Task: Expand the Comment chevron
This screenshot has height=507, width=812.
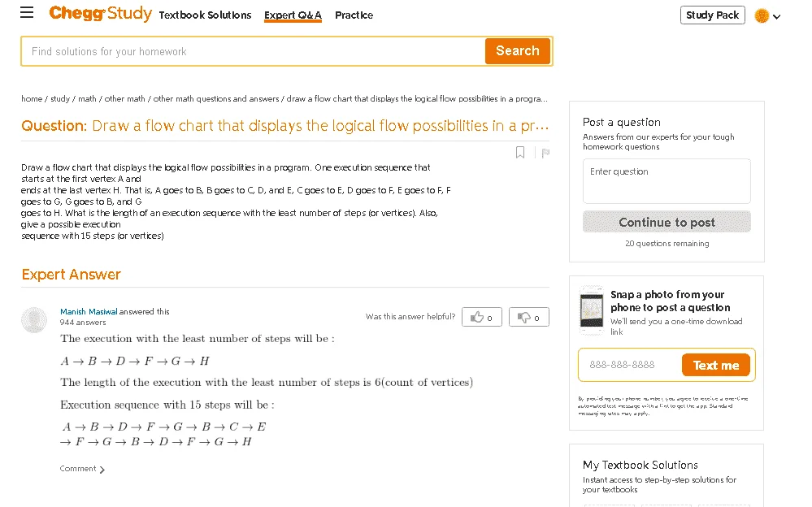Action: (x=102, y=469)
